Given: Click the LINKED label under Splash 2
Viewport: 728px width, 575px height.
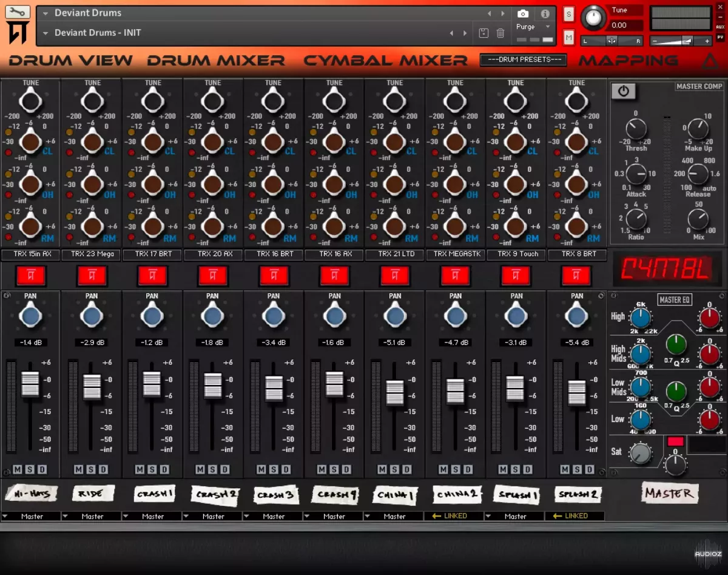Looking at the screenshot, I should click(x=575, y=516).
